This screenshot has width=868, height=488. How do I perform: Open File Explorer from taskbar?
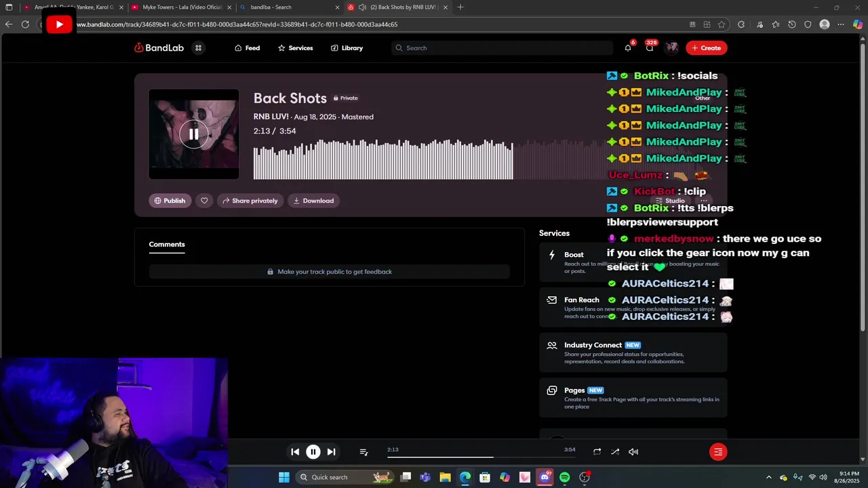[445, 477]
